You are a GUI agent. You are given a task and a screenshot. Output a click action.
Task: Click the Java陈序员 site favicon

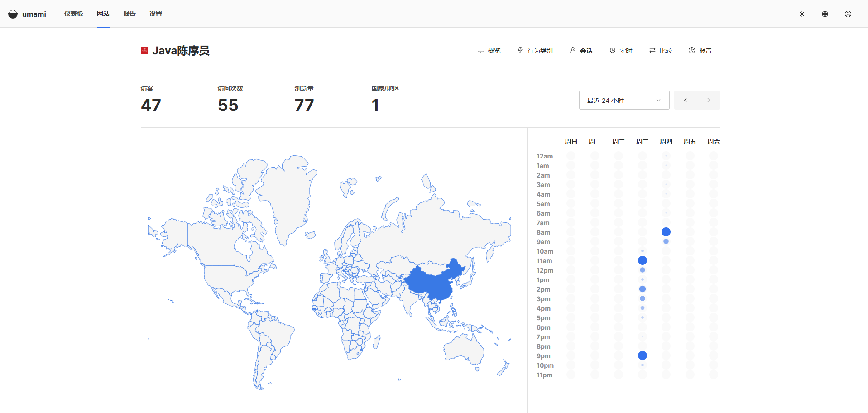click(144, 50)
